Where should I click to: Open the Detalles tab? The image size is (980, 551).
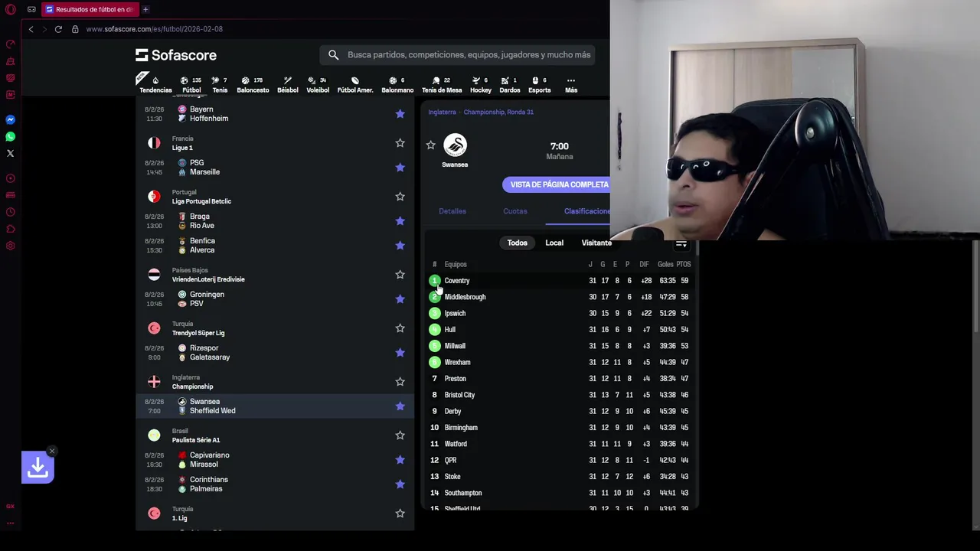tap(452, 211)
